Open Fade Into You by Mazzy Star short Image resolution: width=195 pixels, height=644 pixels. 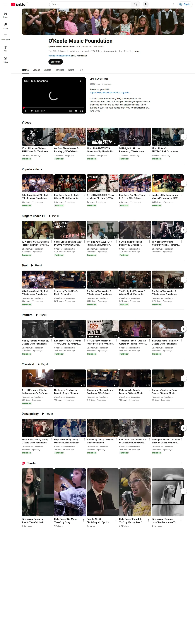point(135,492)
